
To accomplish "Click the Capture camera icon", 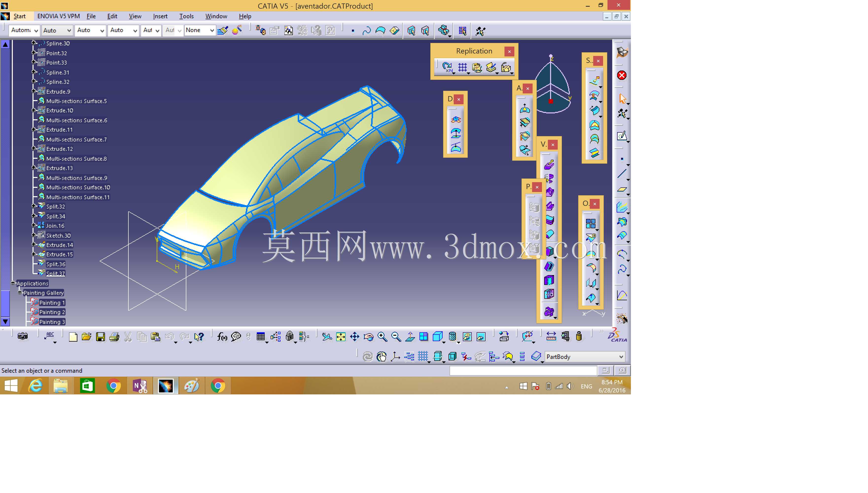I will [23, 336].
